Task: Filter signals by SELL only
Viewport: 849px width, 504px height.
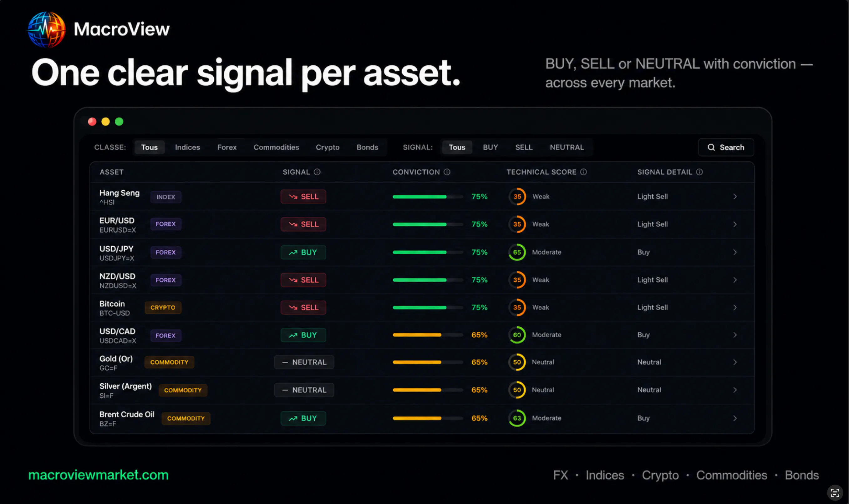Action: point(524,147)
